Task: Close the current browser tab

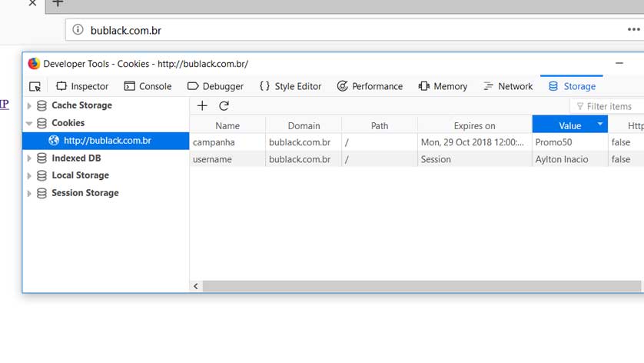Action: [32, 3]
